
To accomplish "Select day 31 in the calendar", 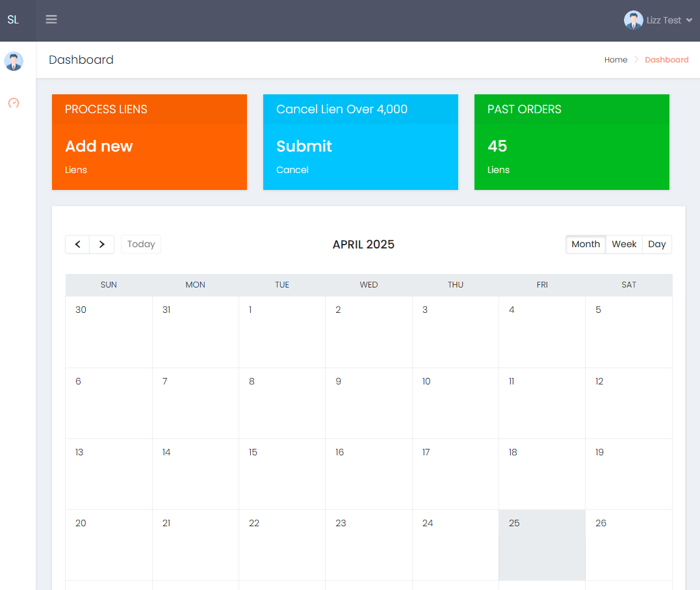I will coord(196,332).
